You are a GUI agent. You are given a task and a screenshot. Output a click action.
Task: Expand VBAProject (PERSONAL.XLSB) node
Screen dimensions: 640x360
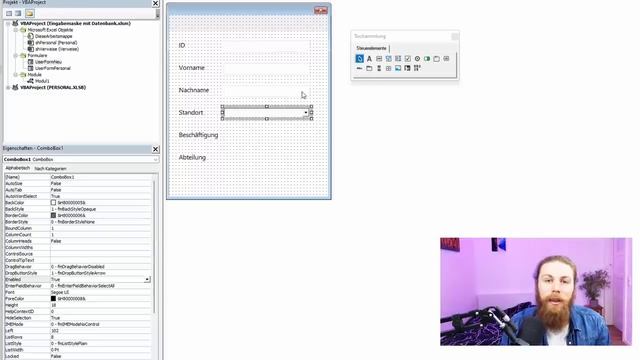tap(8, 87)
